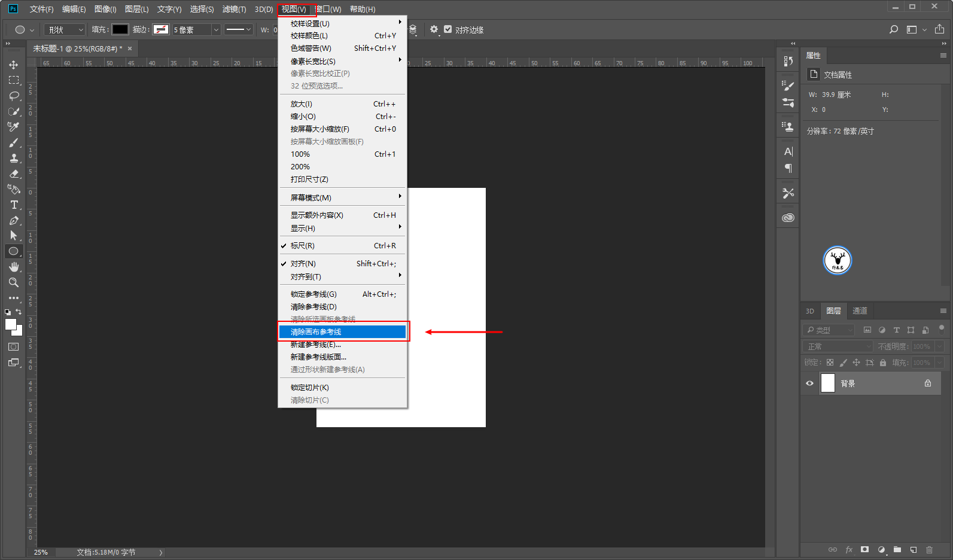Click the Background layer thumbnail

pyautogui.click(x=827, y=384)
